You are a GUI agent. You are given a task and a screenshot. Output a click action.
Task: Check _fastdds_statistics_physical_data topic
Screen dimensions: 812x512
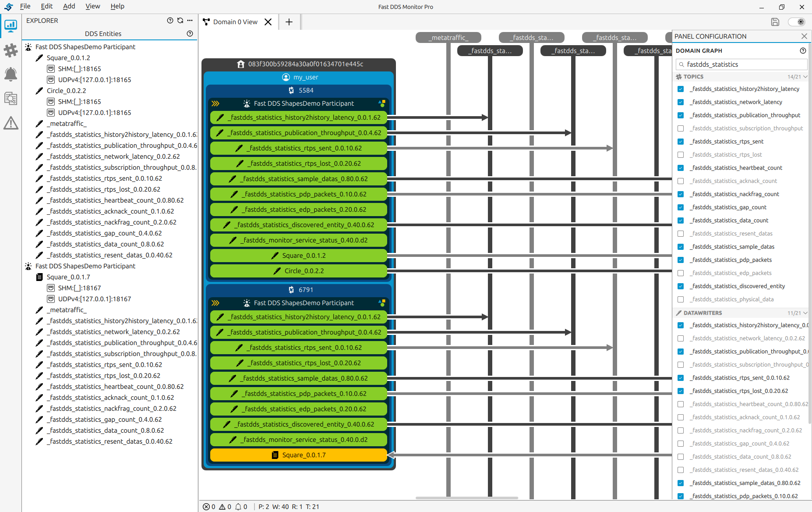(x=680, y=299)
